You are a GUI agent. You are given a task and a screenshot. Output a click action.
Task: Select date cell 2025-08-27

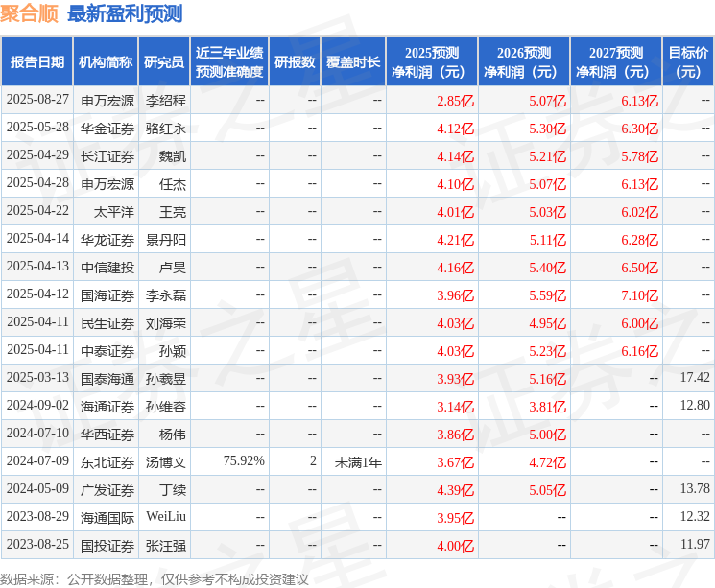37,100
